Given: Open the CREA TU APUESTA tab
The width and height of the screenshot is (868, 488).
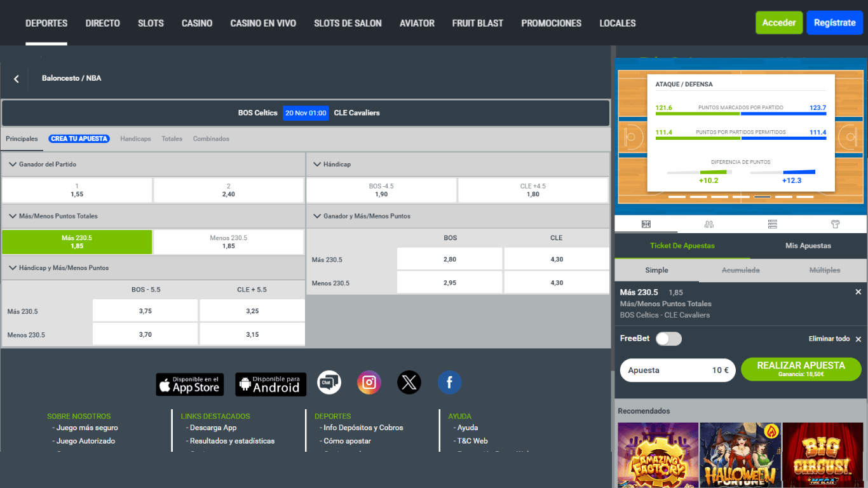Looking at the screenshot, I should pos(79,139).
